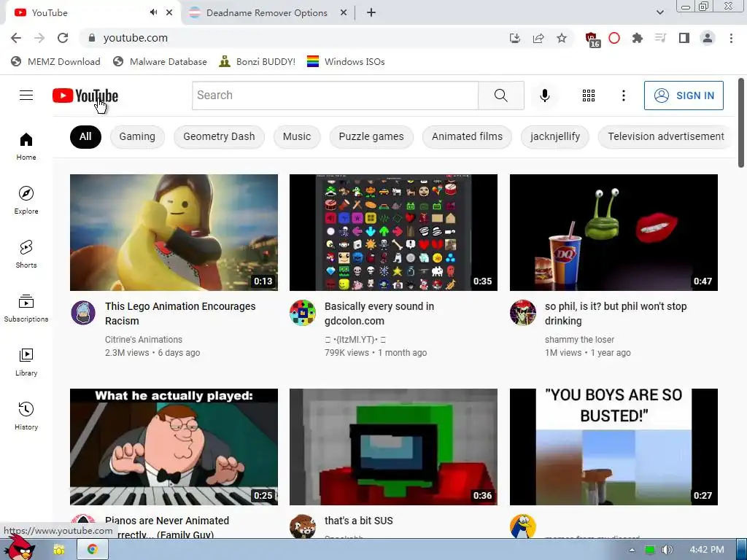This screenshot has height=560, width=747.
Task: Open the gdcolon.com sounds video thumbnail
Action: 393,233
